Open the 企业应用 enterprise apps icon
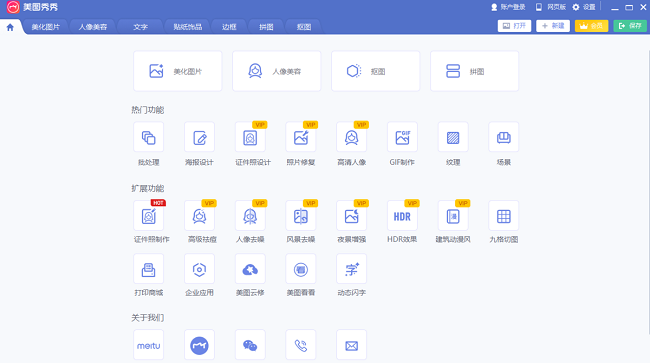The height and width of the screenshot is (363, 650). [x=199, y=269]
